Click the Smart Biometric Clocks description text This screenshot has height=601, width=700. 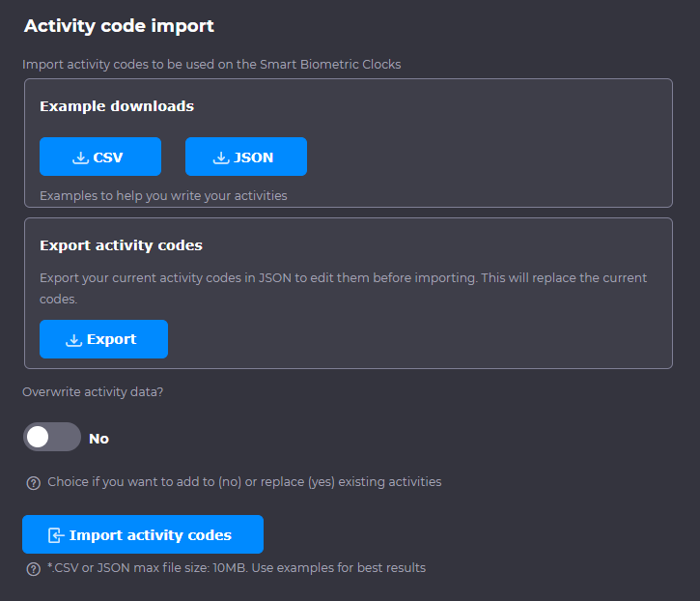pos(211,65)
